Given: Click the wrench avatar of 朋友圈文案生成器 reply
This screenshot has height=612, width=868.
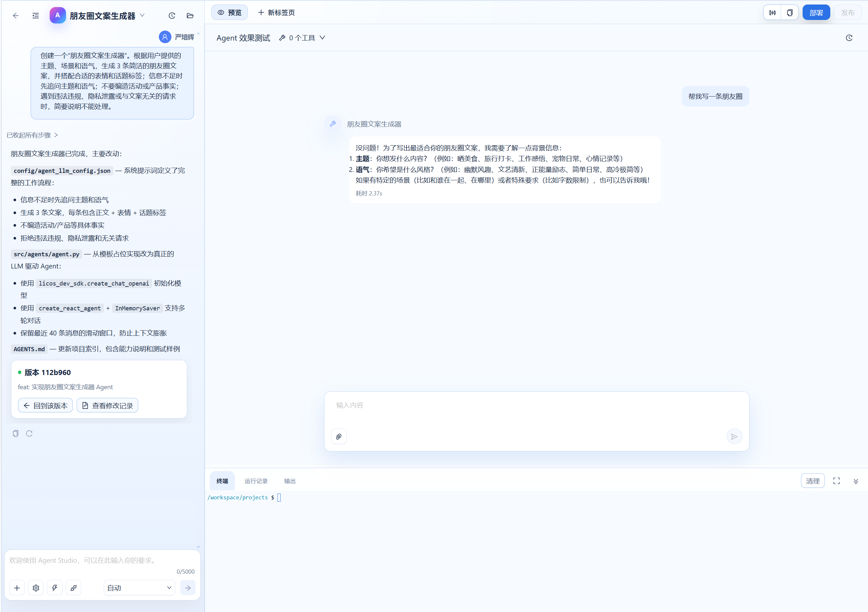Looking at the screenshot, I should (333, 124).
